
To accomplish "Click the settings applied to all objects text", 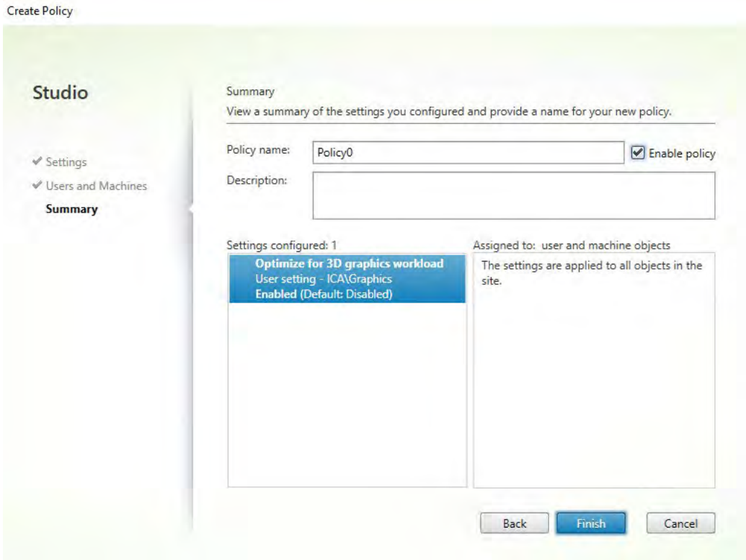I will click(591, 272).
